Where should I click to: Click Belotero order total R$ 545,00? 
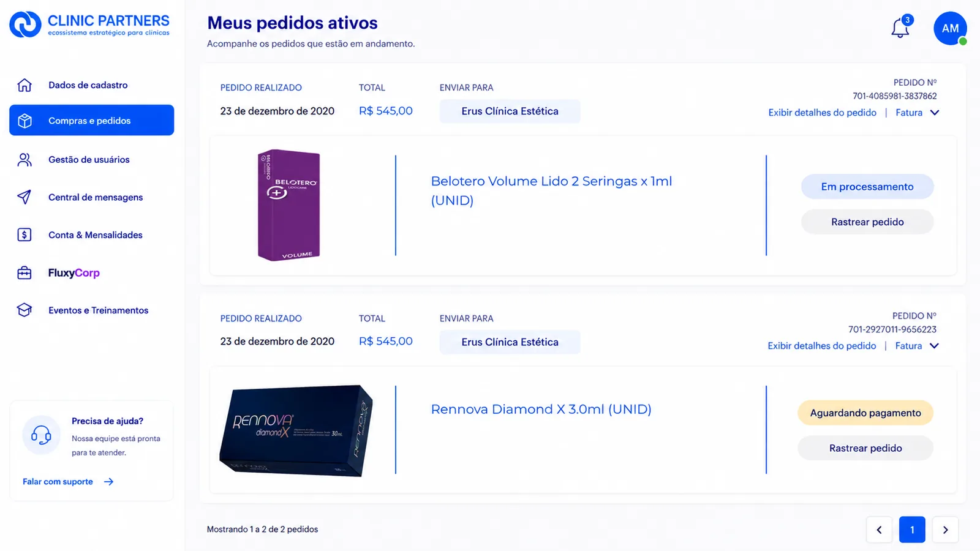(386, 111)
